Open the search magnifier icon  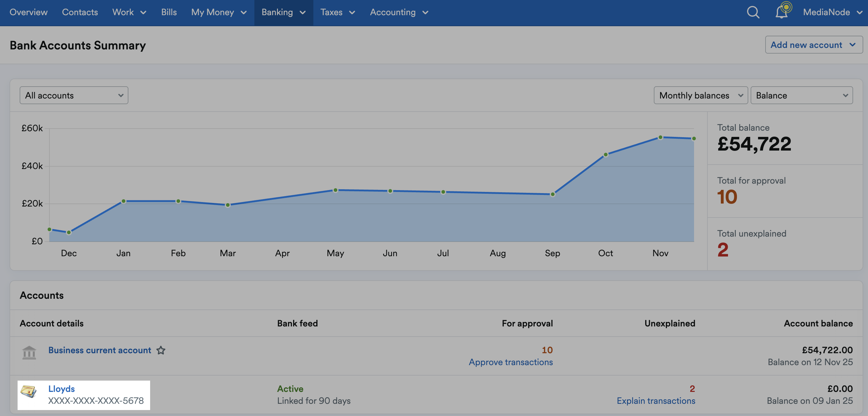tap(753, 12)
